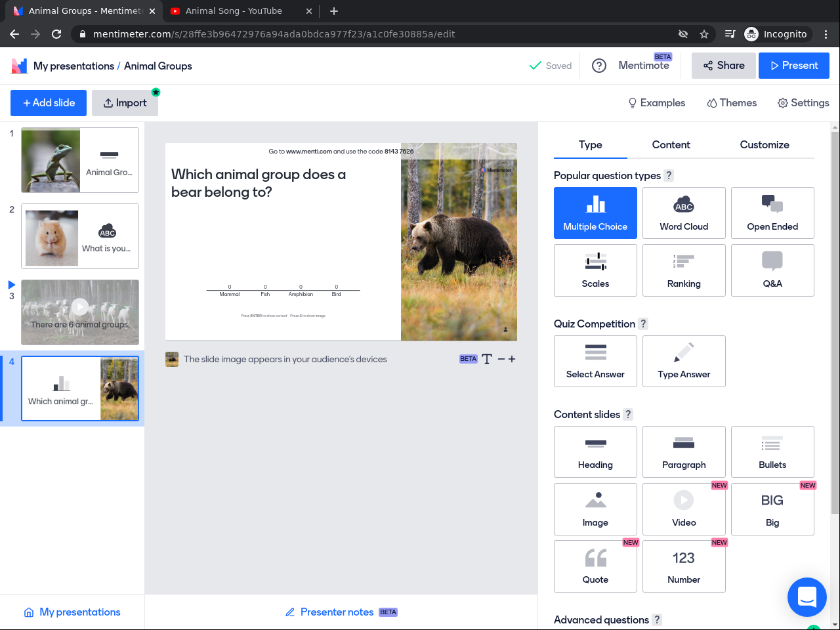Select the Animal Groups Mentimeter browser tab
Viewport: 840px width, 630px height.
point(85,10)
